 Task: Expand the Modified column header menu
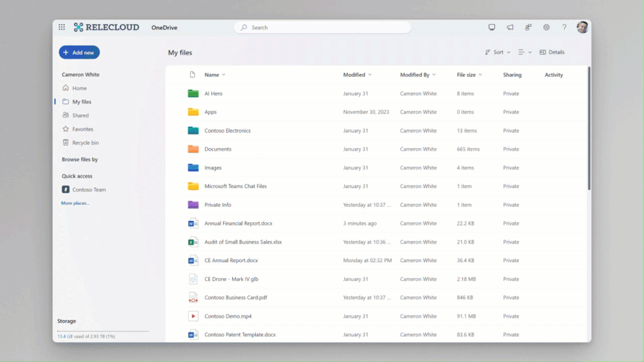[x=370, y=75]
